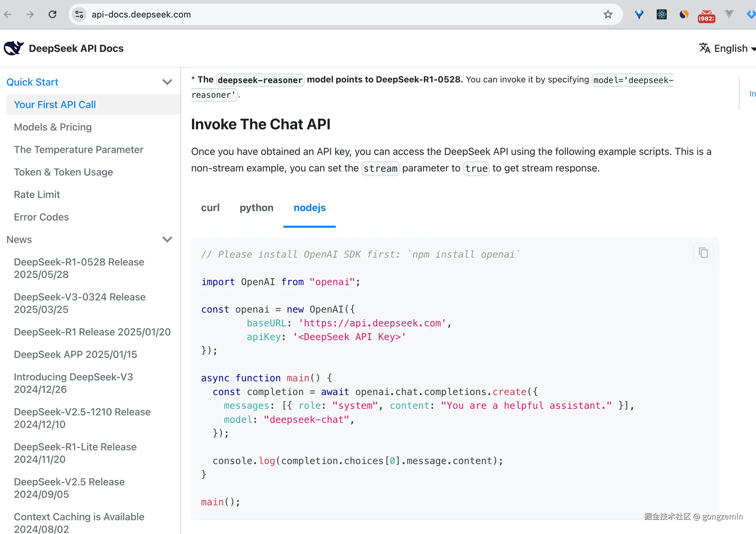The height and width of the screenshot is (534, 756).
Task: Switch to the python code tab
Action: point(256,208)
